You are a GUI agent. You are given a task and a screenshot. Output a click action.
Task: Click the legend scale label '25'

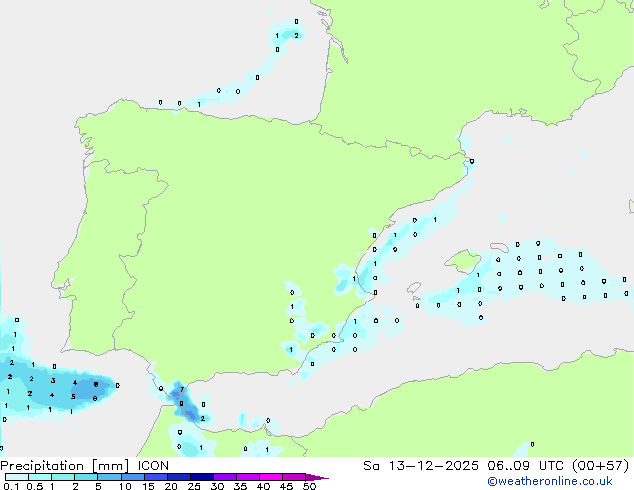194,486
